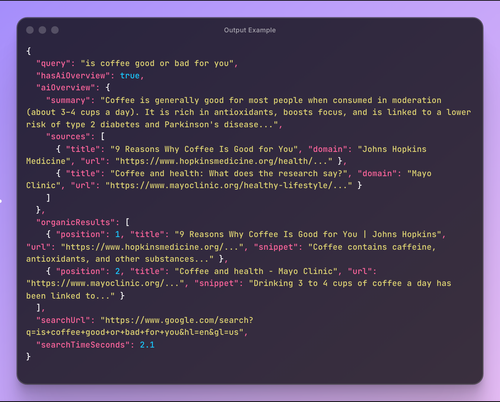Click the 2.1 value
500x402 pixels.
[147, 345]
